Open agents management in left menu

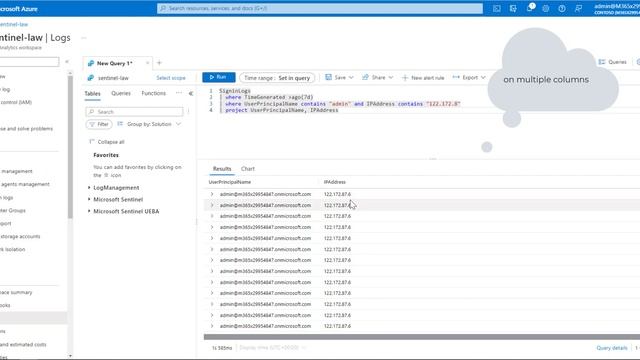tap(24, 184)
